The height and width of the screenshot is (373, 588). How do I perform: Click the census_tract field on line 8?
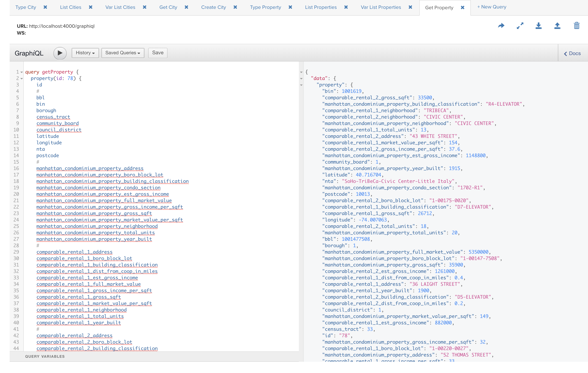pyautogui.click(x=53, y=117)
